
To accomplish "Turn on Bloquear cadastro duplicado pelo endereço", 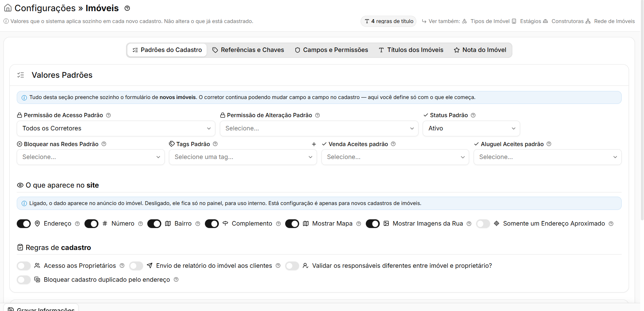I will tap(24, 280).
